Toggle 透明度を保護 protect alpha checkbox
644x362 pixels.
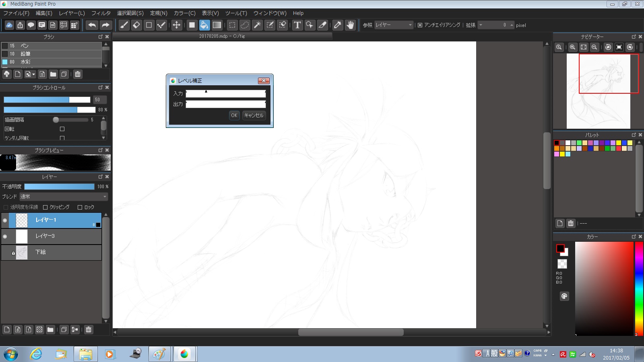6,207
